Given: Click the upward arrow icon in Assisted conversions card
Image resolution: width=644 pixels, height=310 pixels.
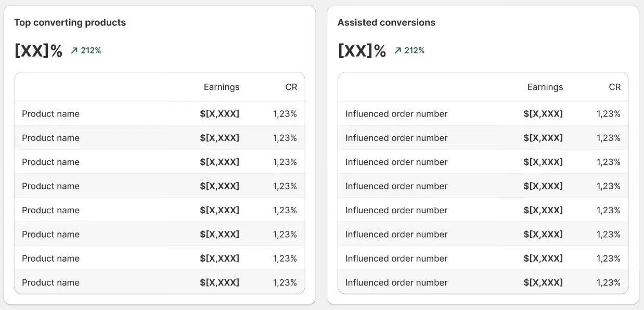Looking at the screenshot, I should (397, 50).
